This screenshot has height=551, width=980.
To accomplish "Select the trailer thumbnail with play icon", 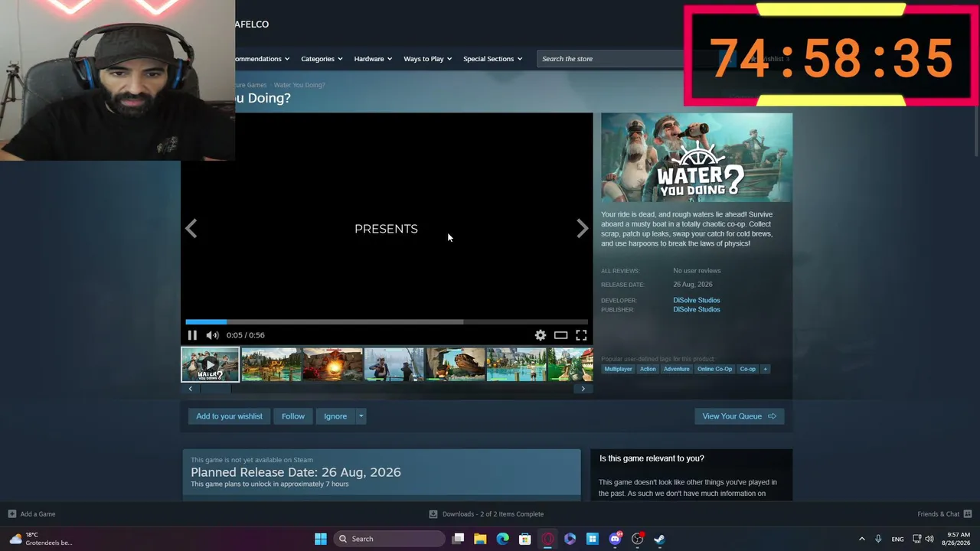I will (210, 364).
